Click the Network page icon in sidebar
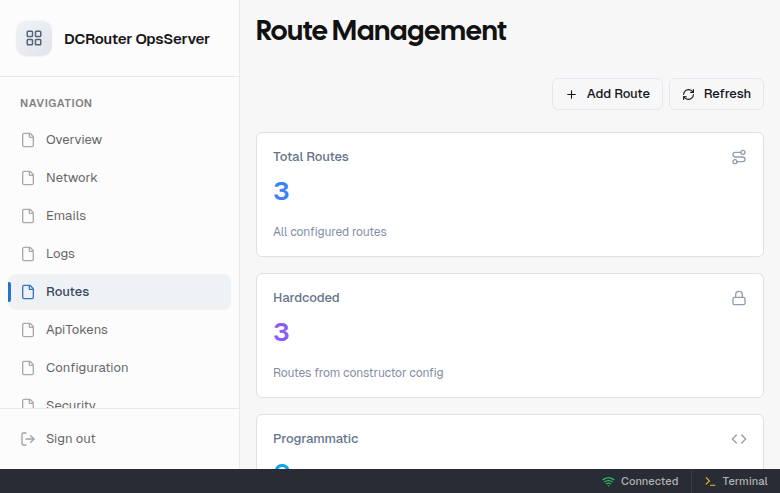The width and height of the screenshot is (780, 493). pos(28,178)
